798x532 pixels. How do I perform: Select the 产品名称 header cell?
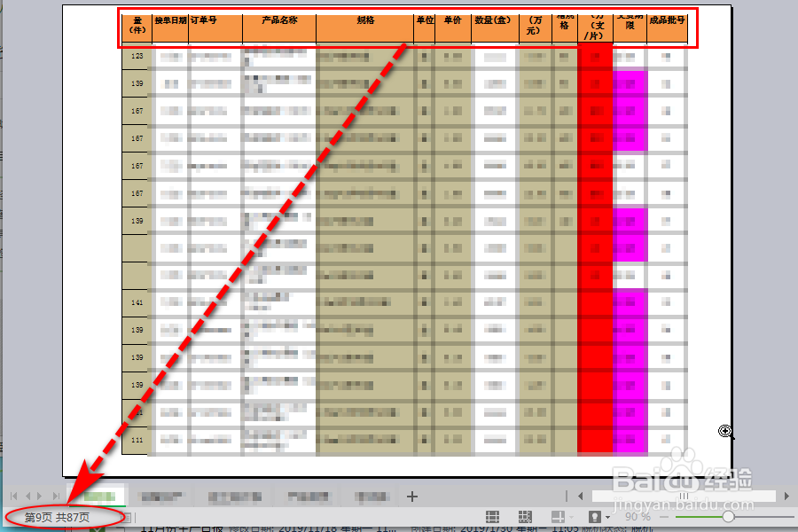[279, 28]
